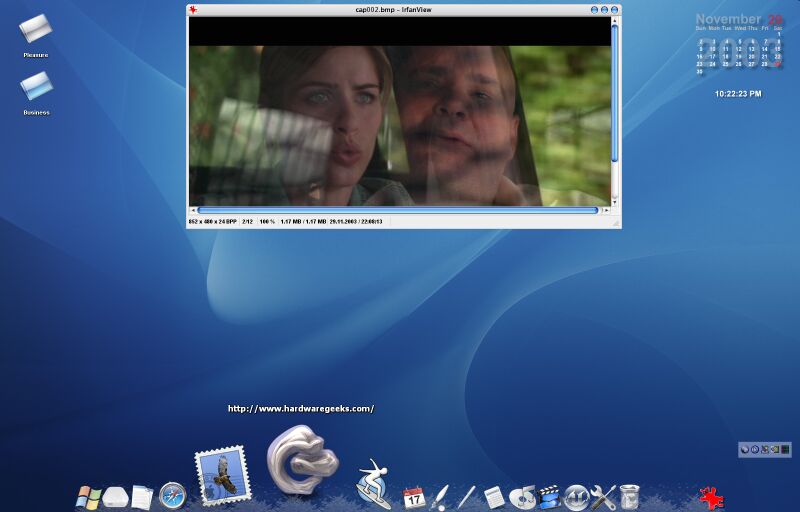The height and width of the screenshot is (512, 800).
Task: Open the Mail eagle stamp dock icon
Action: (x=222, y=476)
